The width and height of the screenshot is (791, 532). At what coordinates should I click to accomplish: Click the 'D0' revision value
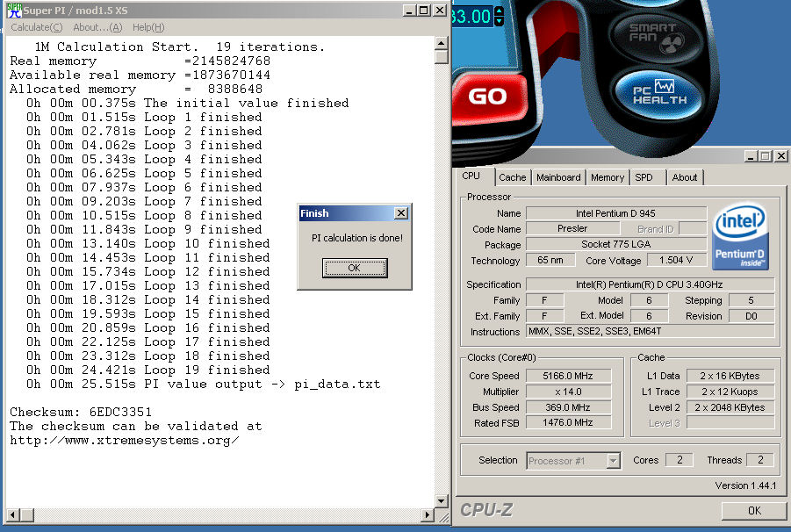pyautogui.click(x=751, y=316)
